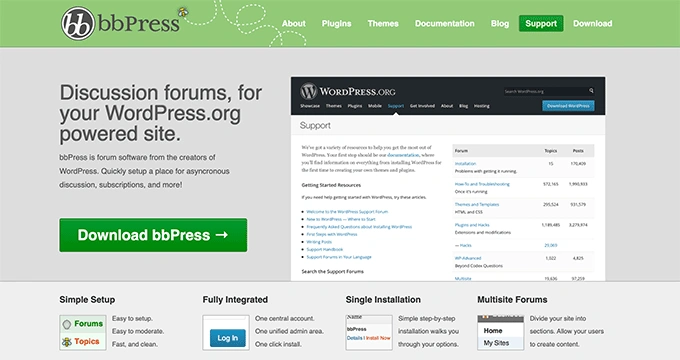This screenshot has width=680, height=360.
Task: Open Themes and Templates forum link
Action: (x=477, y=204)
